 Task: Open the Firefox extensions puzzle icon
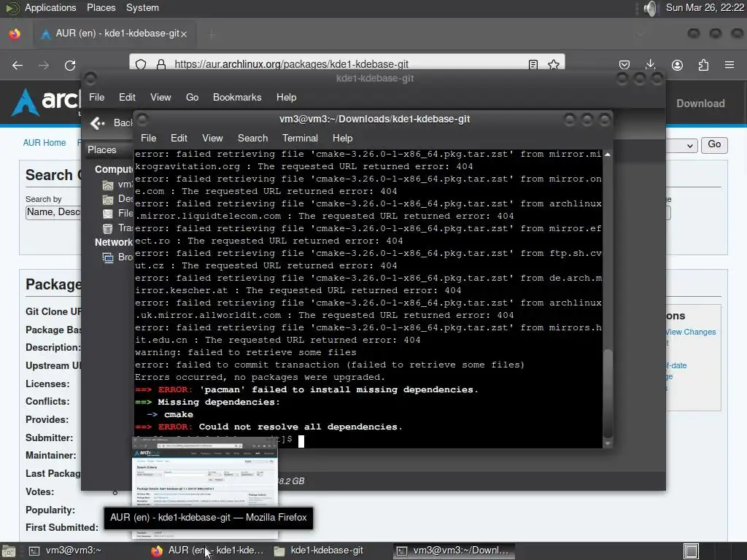[x=703, y=65]
